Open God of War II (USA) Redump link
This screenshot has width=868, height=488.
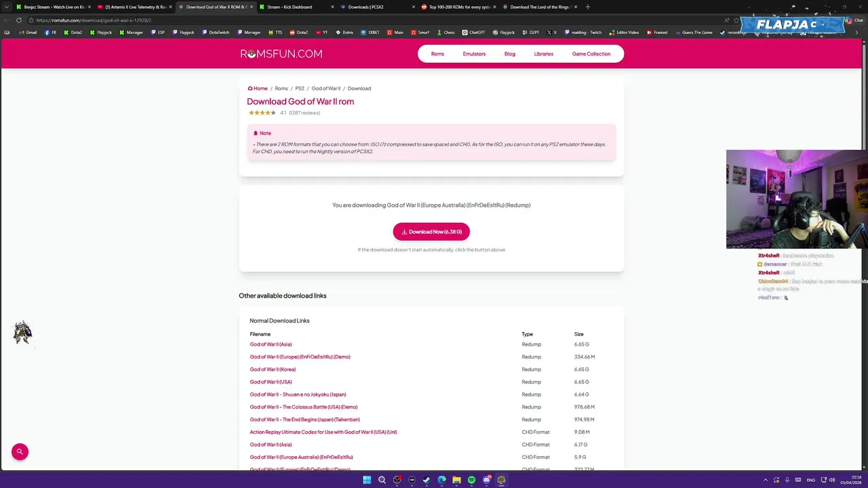[x=271, y=382]
